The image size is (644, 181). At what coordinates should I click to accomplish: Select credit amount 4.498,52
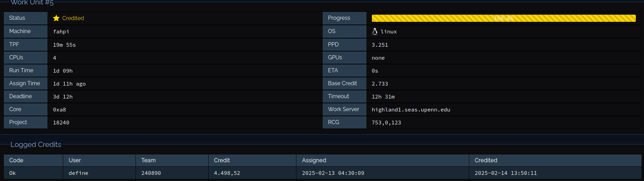click(x=227, y=173)
